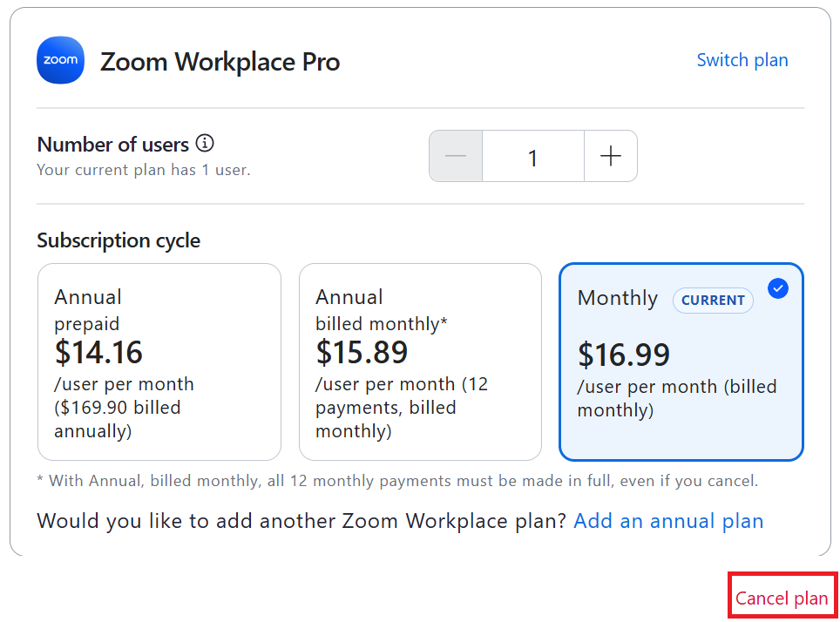Click the 'Number of users' label
Viewport: 840px width, 622px height.
(113, 145)
